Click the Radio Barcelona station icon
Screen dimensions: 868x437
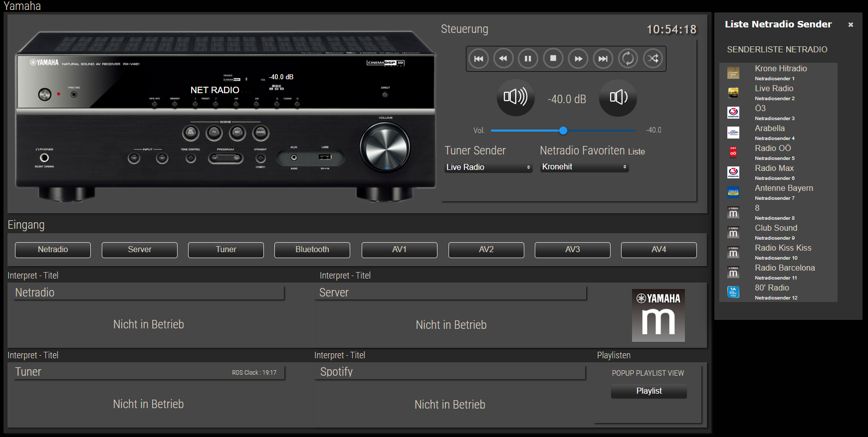(x=733, y=272)
